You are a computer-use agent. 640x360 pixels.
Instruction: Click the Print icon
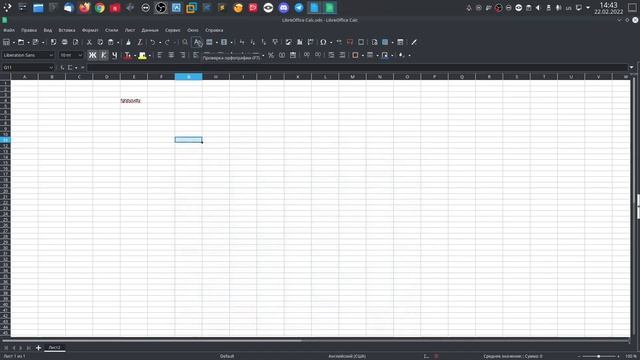tap(64, 42)
